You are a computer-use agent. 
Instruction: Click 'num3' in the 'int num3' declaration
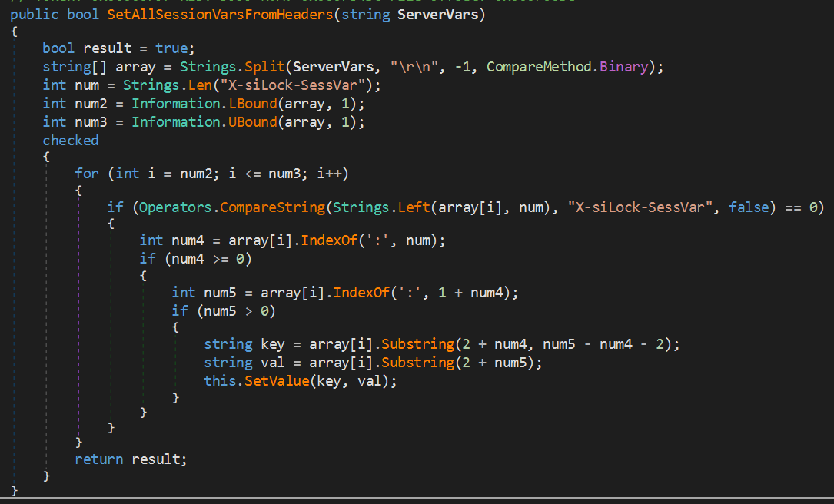coord(91,122)
